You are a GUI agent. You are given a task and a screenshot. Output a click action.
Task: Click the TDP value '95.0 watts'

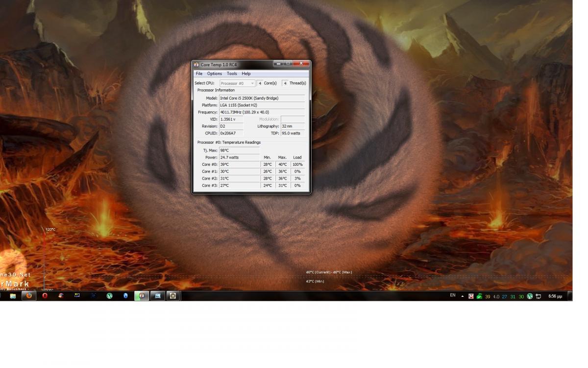click(293, 133)
